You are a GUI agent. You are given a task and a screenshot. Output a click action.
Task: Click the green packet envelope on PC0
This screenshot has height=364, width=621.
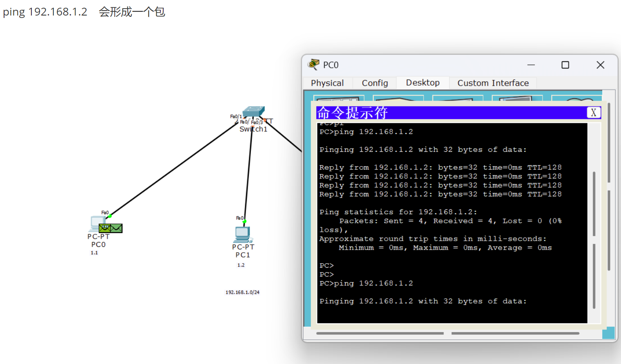111,228
